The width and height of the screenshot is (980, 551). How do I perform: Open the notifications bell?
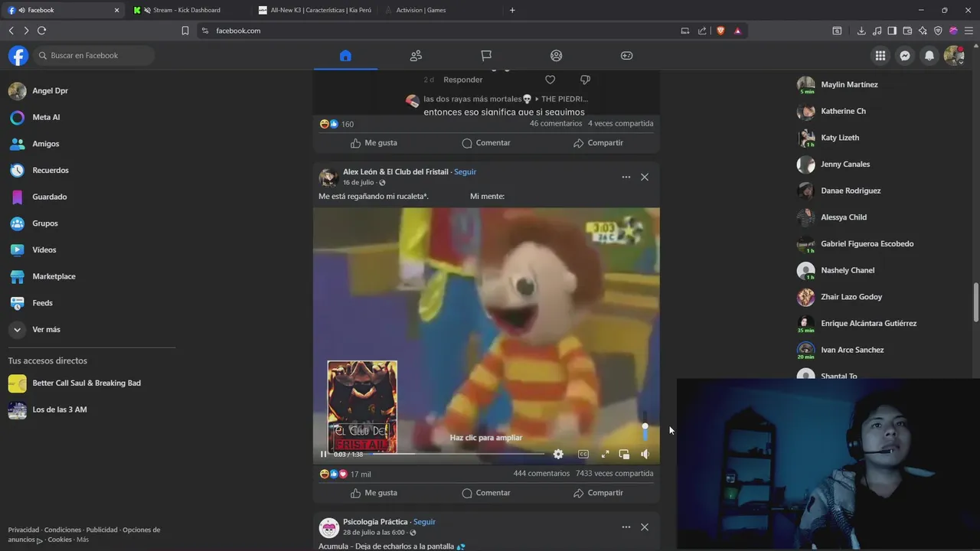point(929,55)
